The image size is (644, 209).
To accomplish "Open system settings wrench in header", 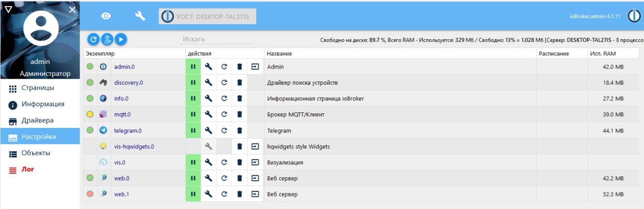I will (140, 16).
